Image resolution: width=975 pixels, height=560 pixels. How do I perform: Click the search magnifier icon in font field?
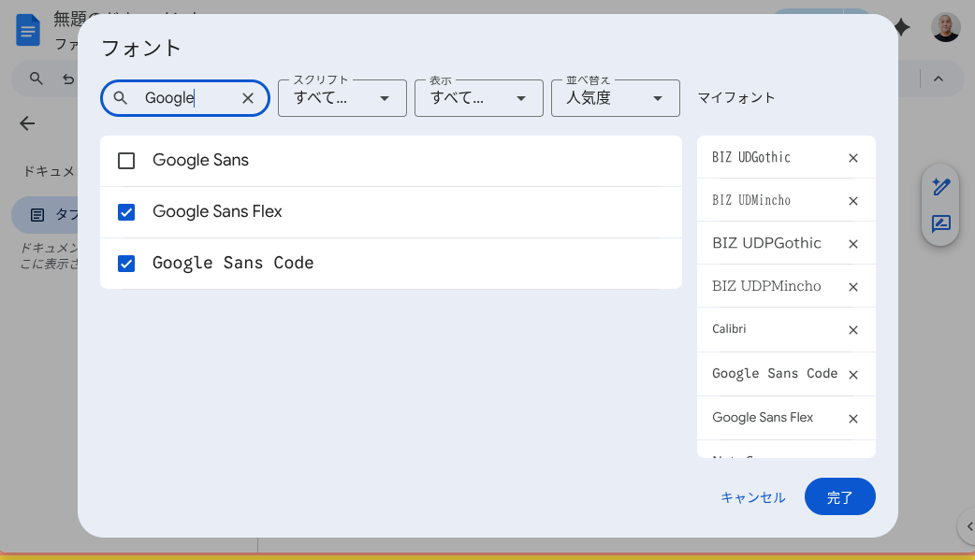point(121,98)
